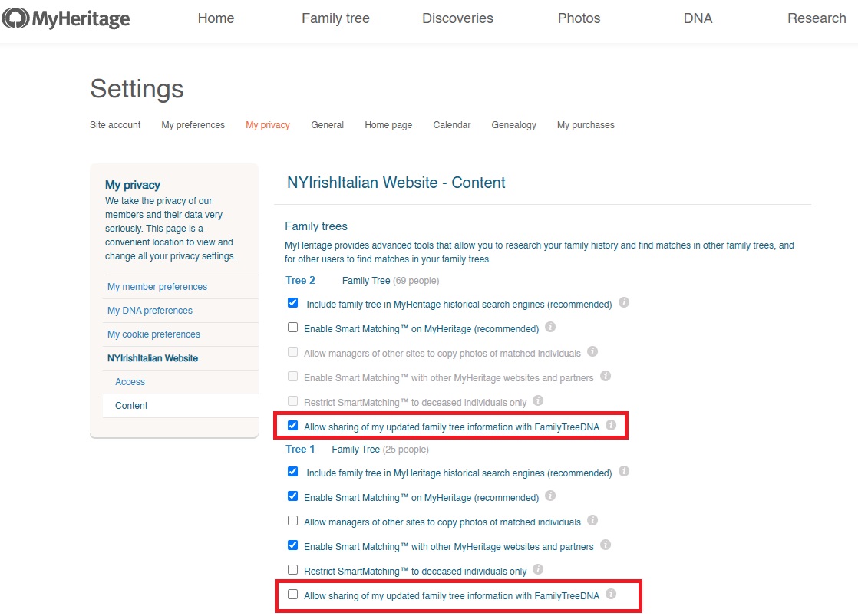Open the Home menu

click(216, 18)
